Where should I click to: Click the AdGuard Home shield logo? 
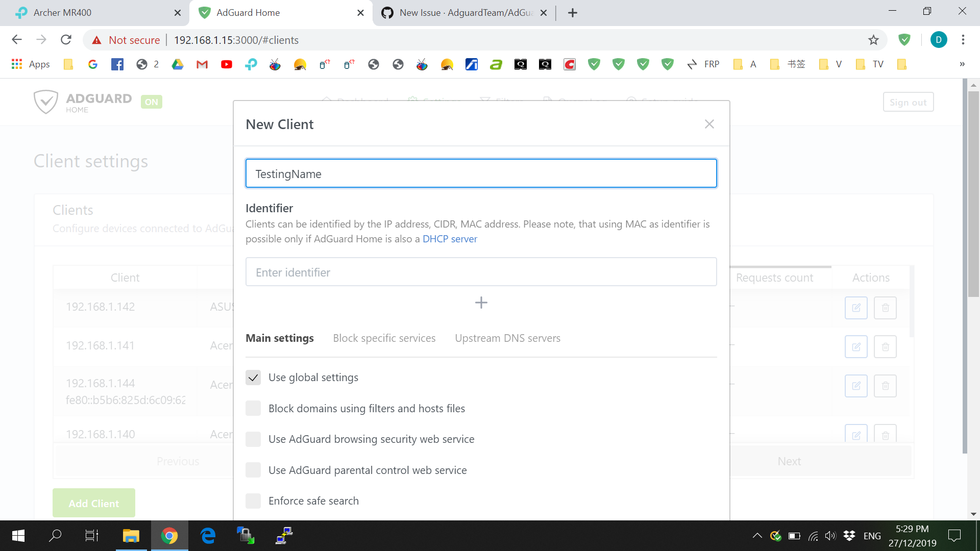point(46,102)
